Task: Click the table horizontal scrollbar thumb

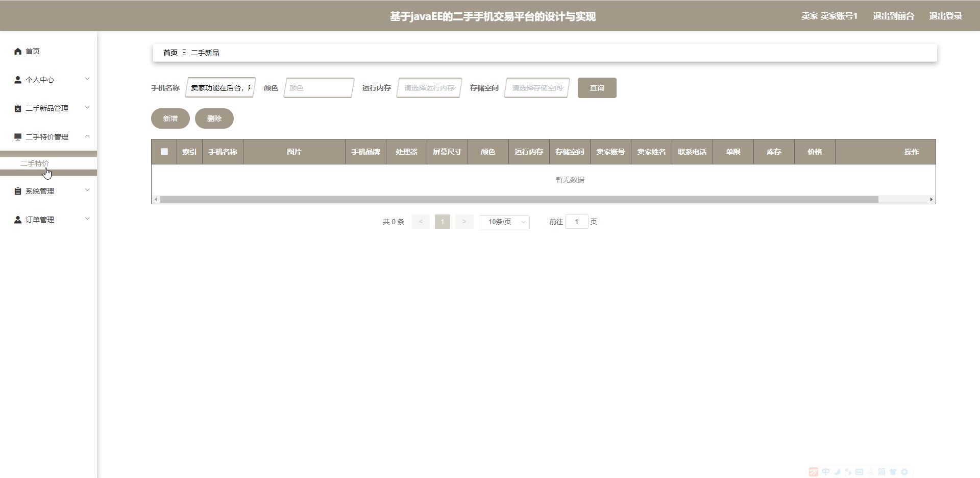Action: [519, 199]
